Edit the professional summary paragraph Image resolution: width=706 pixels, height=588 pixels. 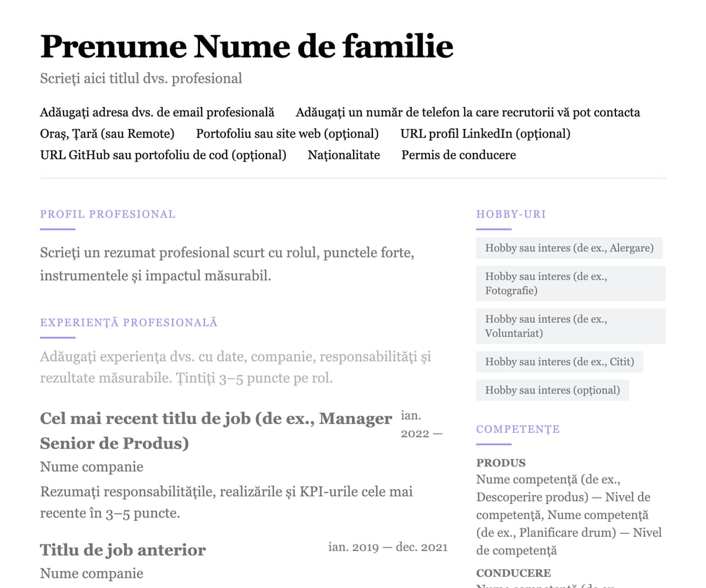coord(227,264)
